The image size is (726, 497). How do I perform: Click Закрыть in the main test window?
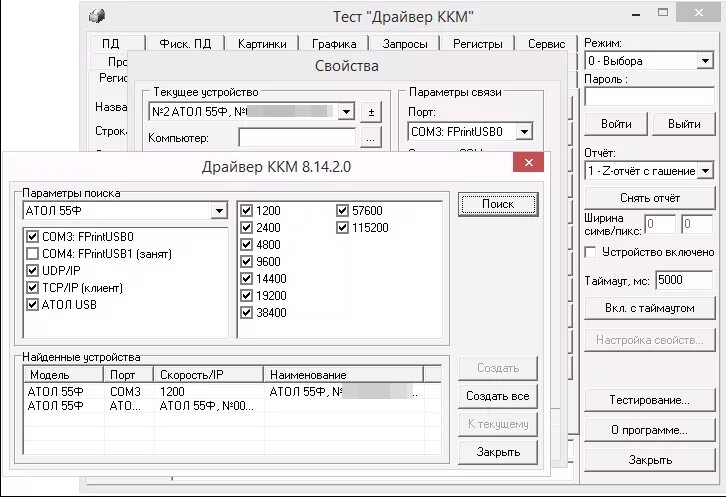[650, 460]
